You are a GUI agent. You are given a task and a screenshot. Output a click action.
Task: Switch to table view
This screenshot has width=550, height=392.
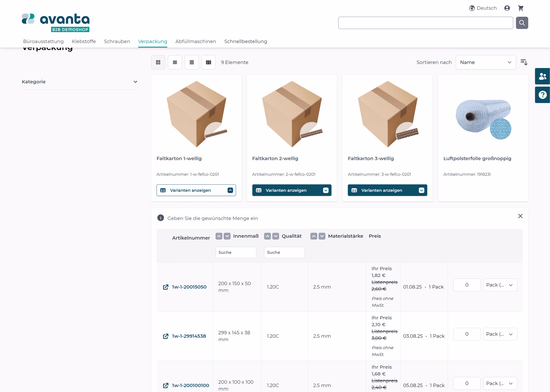point(208,62)
